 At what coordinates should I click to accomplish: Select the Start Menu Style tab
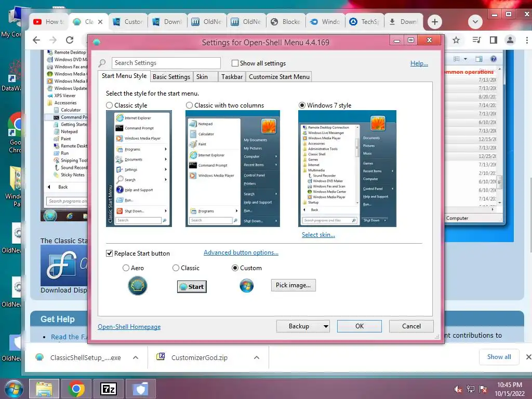click(x=124, y=76)
